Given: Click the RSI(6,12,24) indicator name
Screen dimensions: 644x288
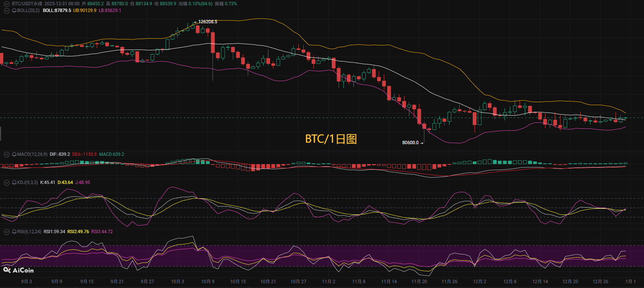Looking at the screenshot, I should pos(29,232).
